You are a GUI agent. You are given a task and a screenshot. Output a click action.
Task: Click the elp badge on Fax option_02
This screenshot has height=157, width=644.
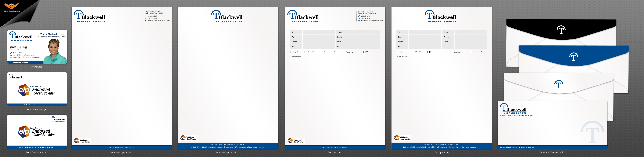[402, 138]
